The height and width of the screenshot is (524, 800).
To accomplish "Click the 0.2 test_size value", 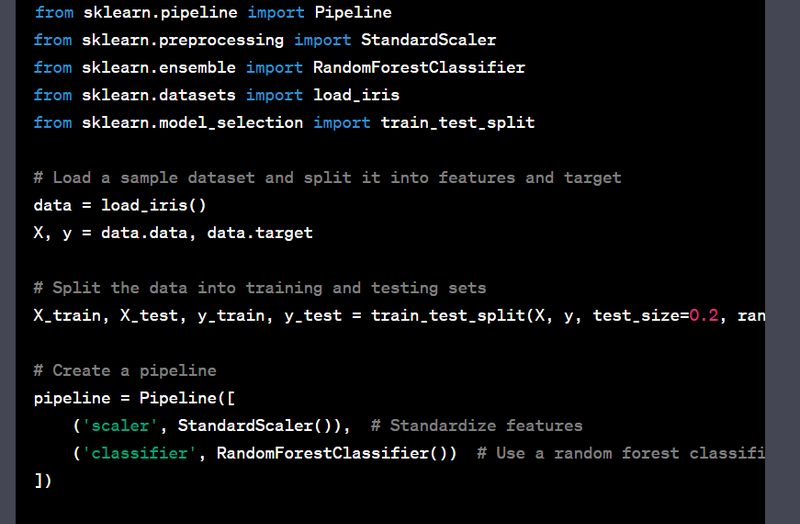I will pos(704,315).
